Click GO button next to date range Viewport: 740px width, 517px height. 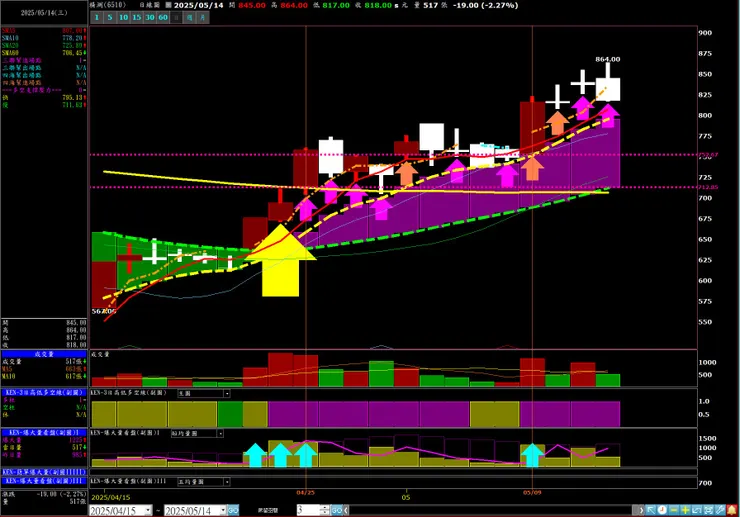(x=233, y=510)
